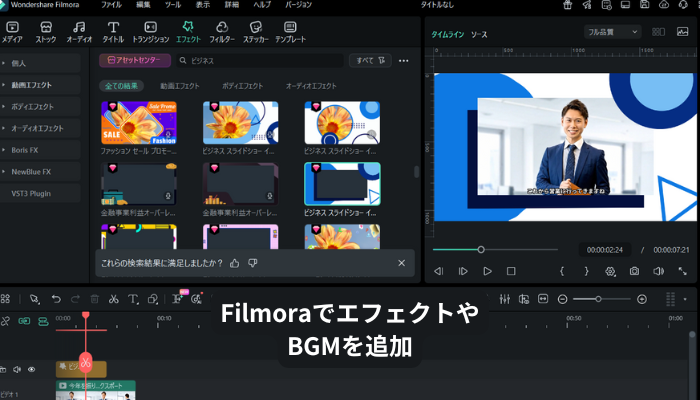Click the effects search field

(x=260, y=60)
